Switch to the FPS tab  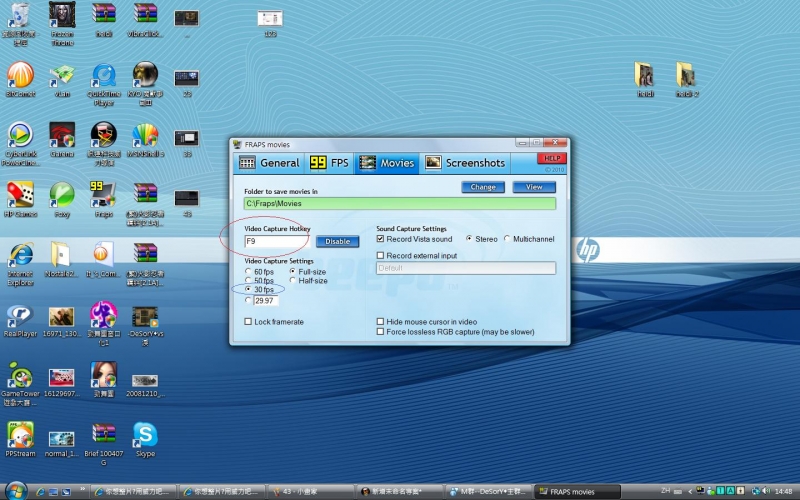point(330,163)
